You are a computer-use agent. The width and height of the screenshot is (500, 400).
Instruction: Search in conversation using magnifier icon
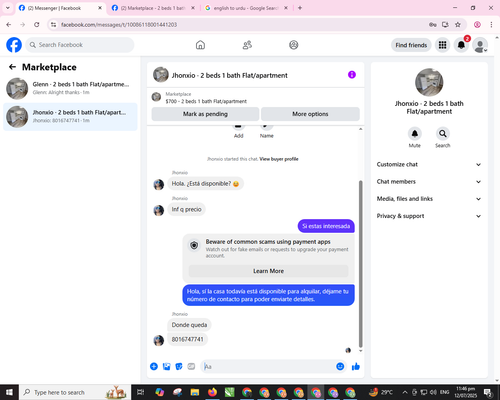443,134
